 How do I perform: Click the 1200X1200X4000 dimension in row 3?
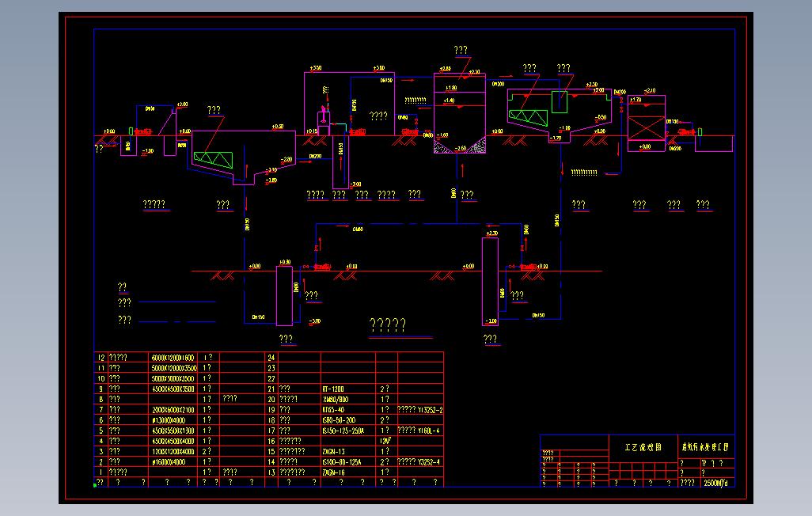point(173,452)
